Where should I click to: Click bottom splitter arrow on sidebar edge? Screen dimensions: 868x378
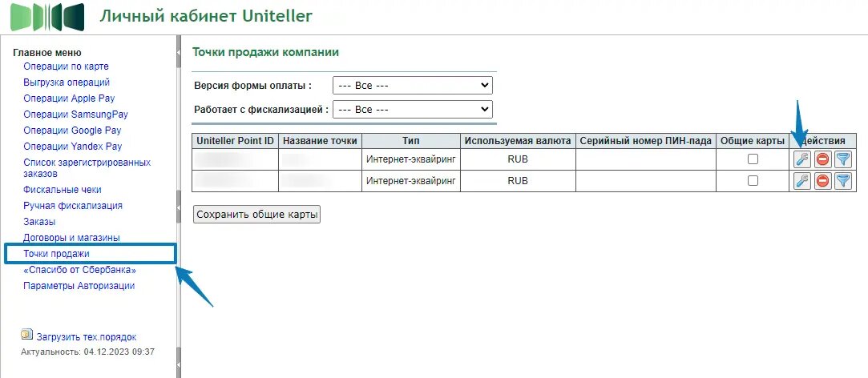pos(178,364)
